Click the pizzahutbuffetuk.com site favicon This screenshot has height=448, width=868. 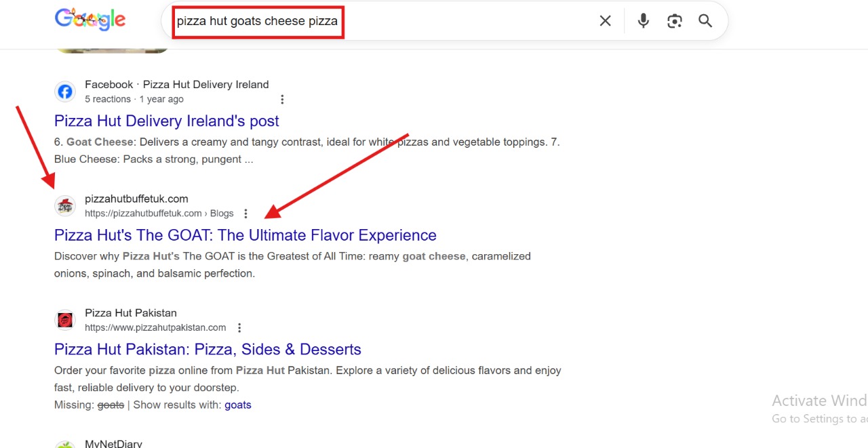click(x=65, y=205)
